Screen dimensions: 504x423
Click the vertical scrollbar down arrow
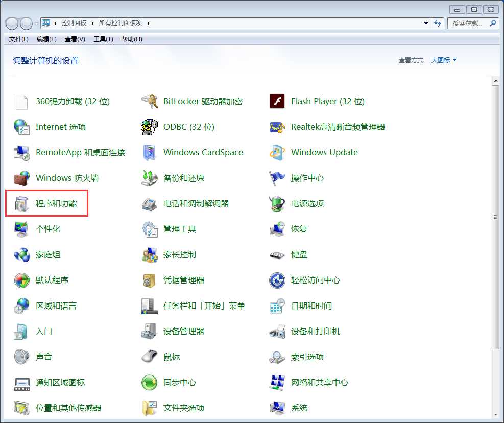[496, 415]
